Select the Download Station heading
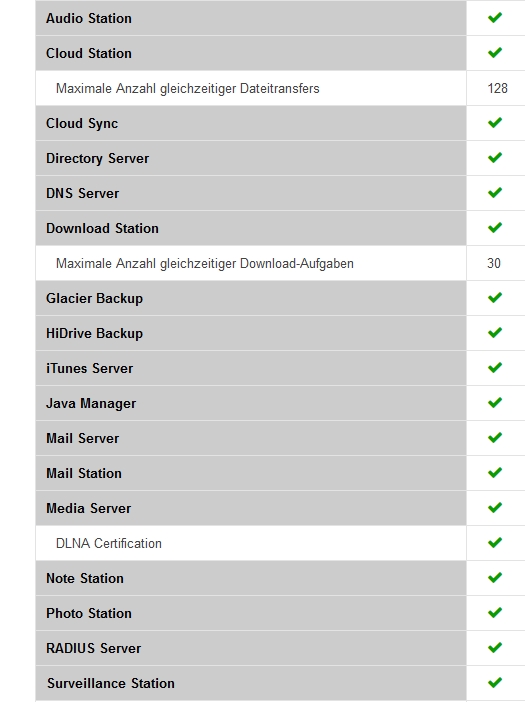The image size is (525, 702). pos(102,228)
